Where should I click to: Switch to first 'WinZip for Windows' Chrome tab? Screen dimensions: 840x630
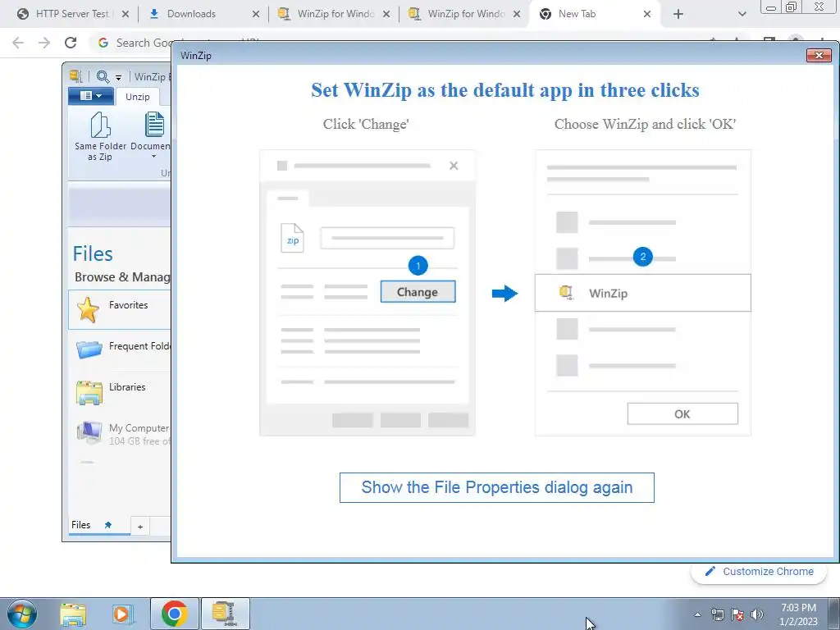pyautogui.click(x=335, y=14)
